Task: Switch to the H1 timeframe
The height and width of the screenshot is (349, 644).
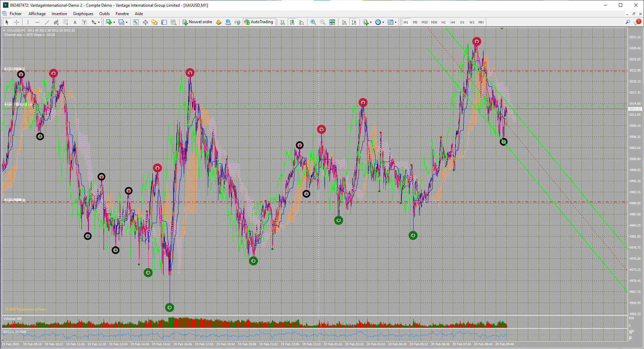Action: click(x=443, y=22)
